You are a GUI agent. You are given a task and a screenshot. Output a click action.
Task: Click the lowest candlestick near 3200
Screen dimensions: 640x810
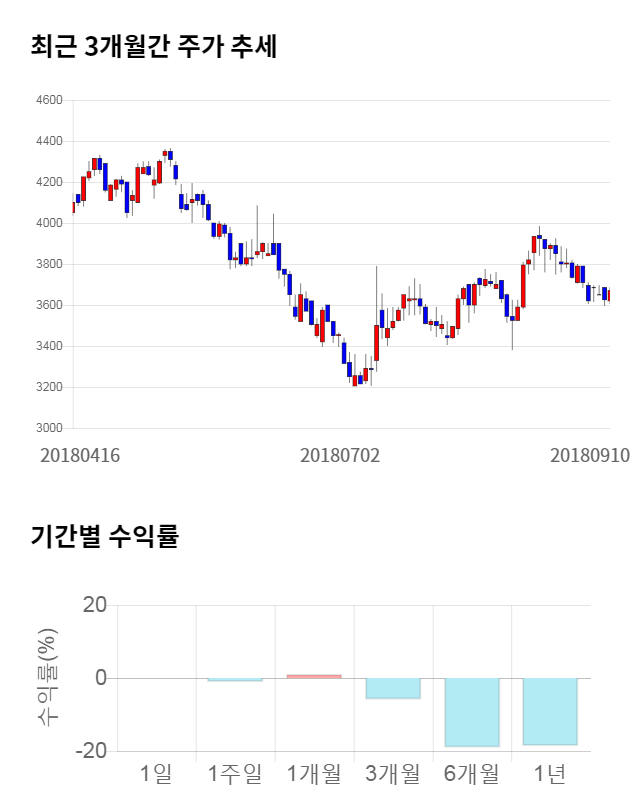pos(355,380)
